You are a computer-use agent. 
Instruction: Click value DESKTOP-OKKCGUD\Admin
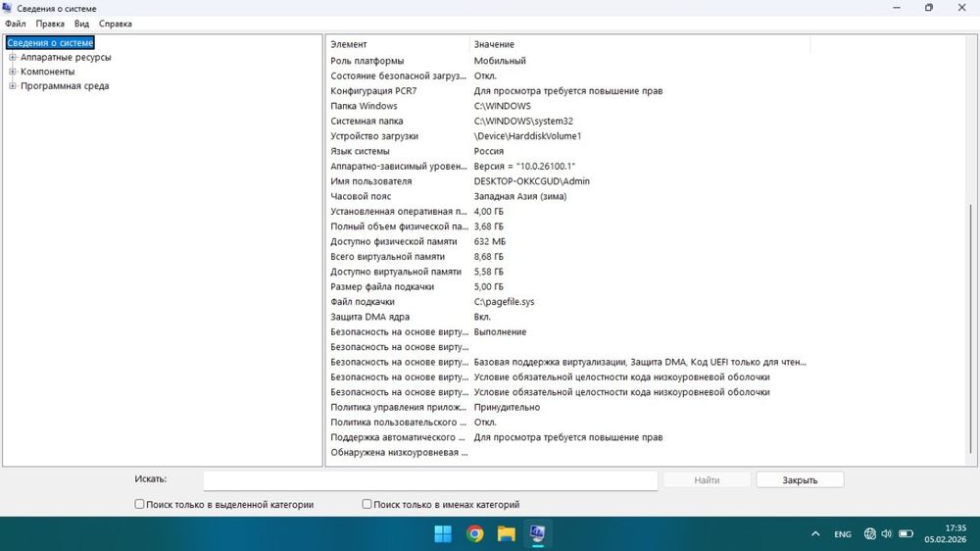pos(531,180)
